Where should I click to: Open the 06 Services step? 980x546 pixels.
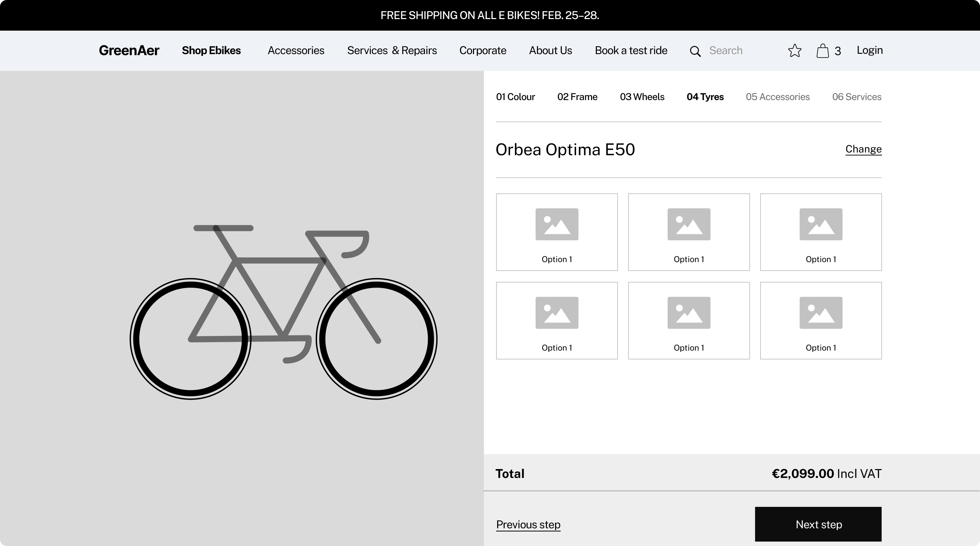tap(856, 97)
